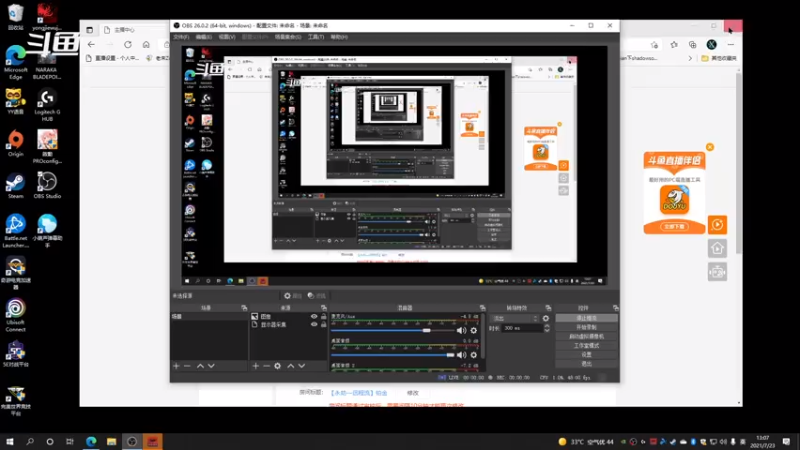This screenshot has height=450, width=800.
Task: Click the camera icon in the Douyu side toolbar
Action: pos(717,271)
